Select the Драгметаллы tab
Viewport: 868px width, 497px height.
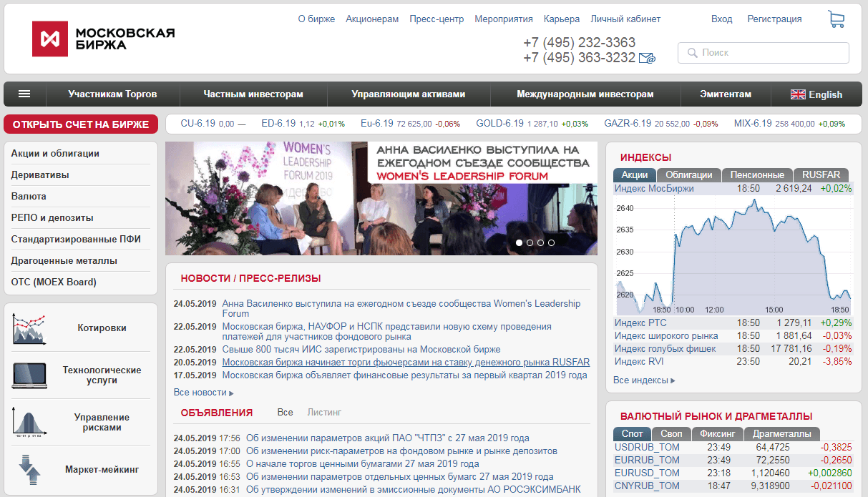(781, 433)
